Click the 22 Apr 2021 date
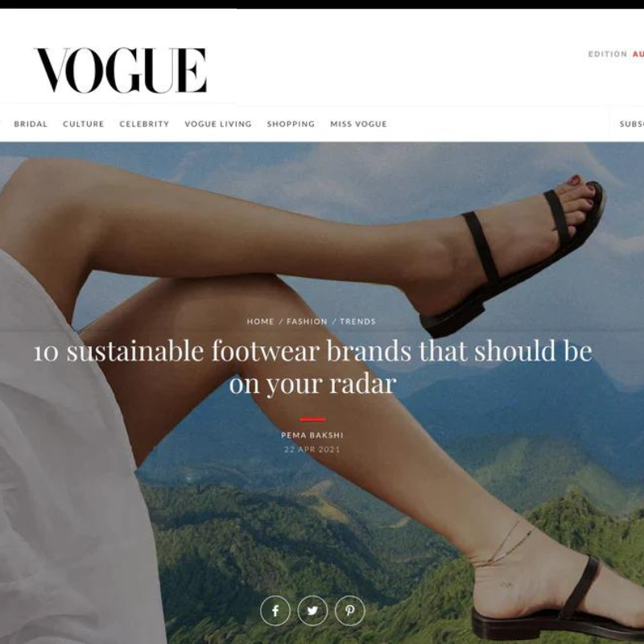 pos(312,450)
